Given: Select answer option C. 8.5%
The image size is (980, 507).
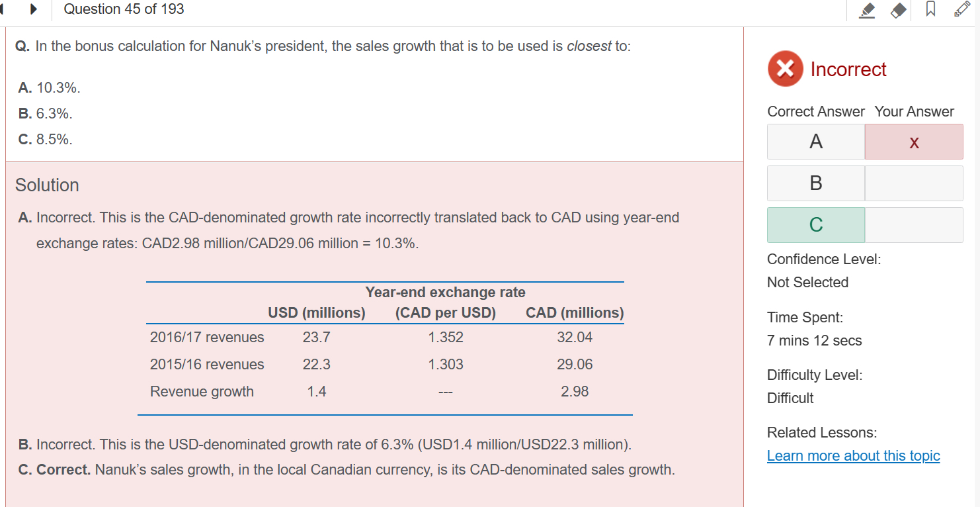Looking at the screenshot, I should pos(46,140).
